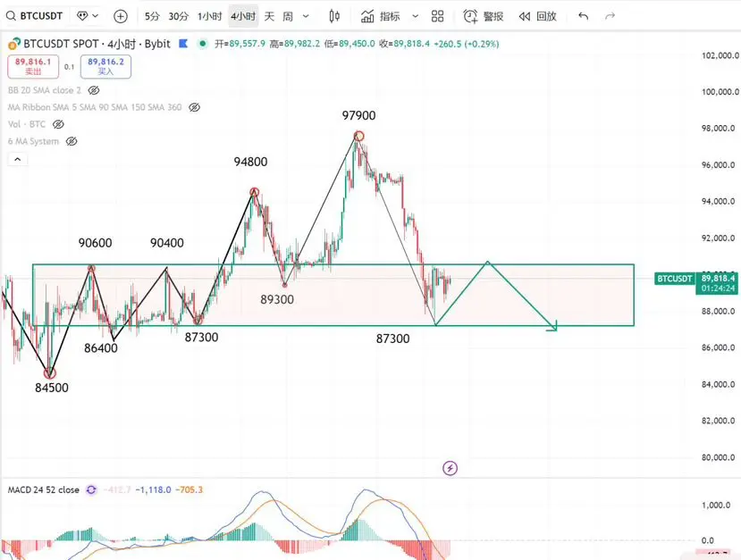The height and width of the screenshot is (560, 741).
Task: Select the 天 daily timeframe
Action: (x=269, y=17)
